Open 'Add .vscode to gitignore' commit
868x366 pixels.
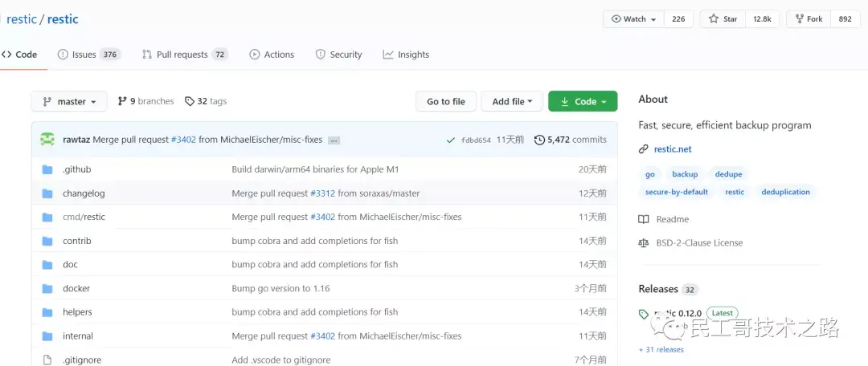click(281, 360)
